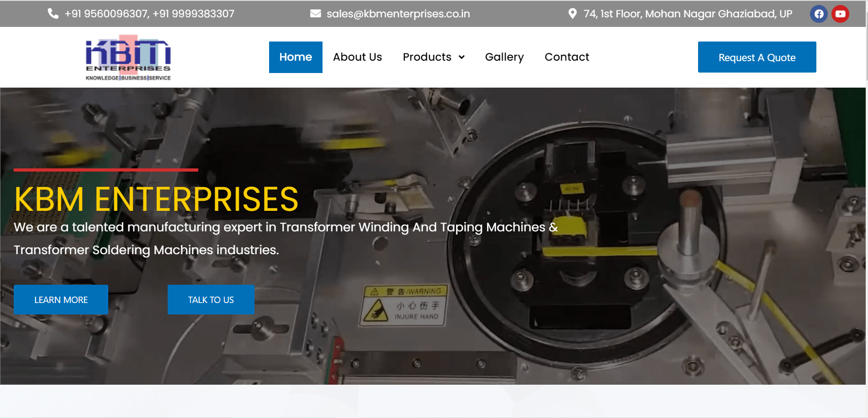This screenshot has height=418, width=868.
Task: Open the About Us page
Action: tap(357, 57)
